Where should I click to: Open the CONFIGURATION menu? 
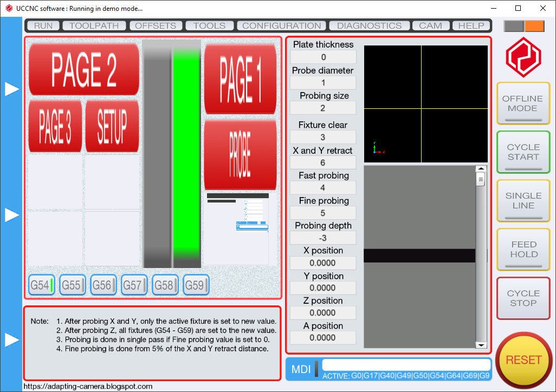pos(281,25)
